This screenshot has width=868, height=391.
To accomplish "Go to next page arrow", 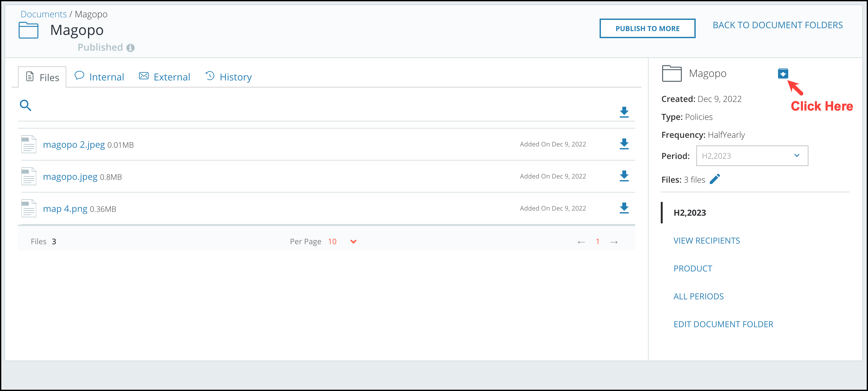I will (614, 242).
